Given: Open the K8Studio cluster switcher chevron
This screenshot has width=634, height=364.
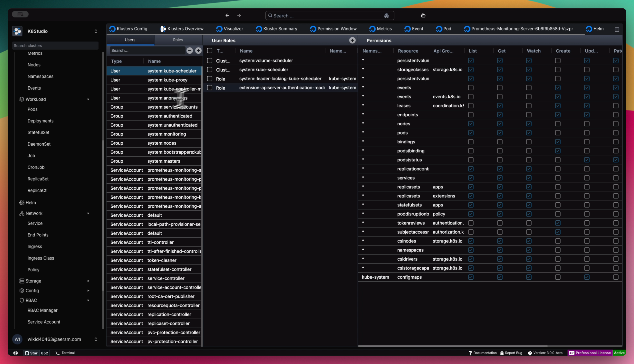Looking at the screenshot, I should 96,31.
